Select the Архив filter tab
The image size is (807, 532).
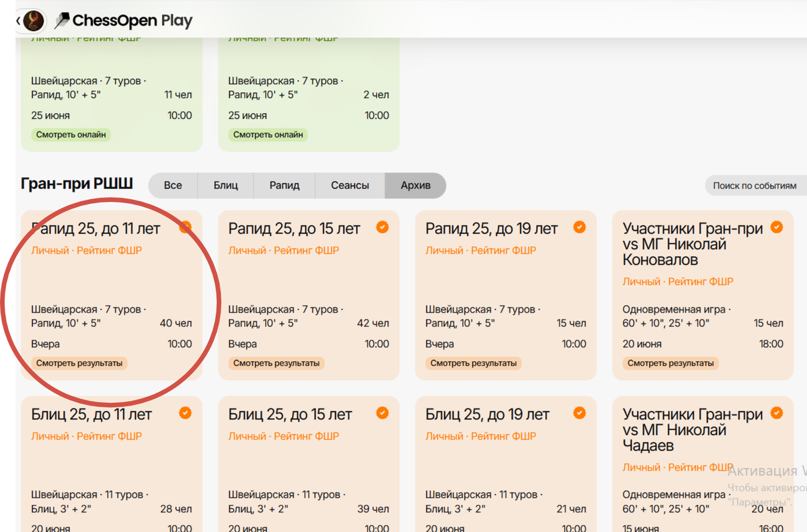(x=416, y=185)
